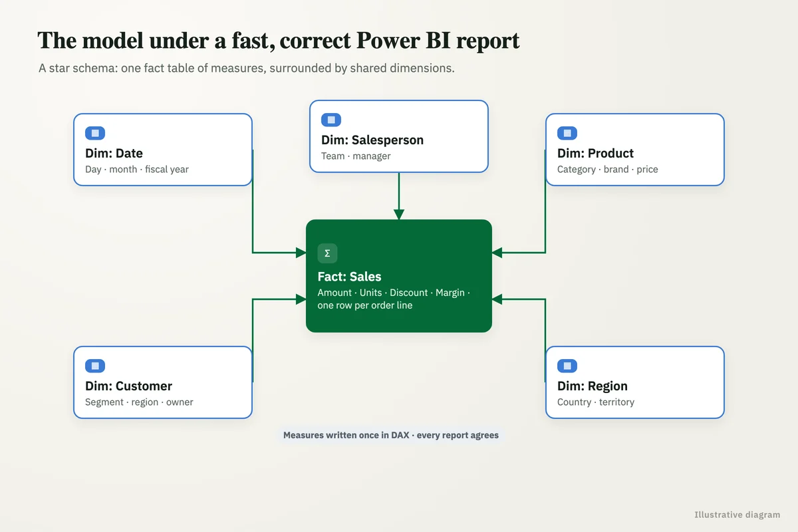798x532 pixels.
Task: Click 'Segment · region · owner' text
Action: (x=139, y=402)
